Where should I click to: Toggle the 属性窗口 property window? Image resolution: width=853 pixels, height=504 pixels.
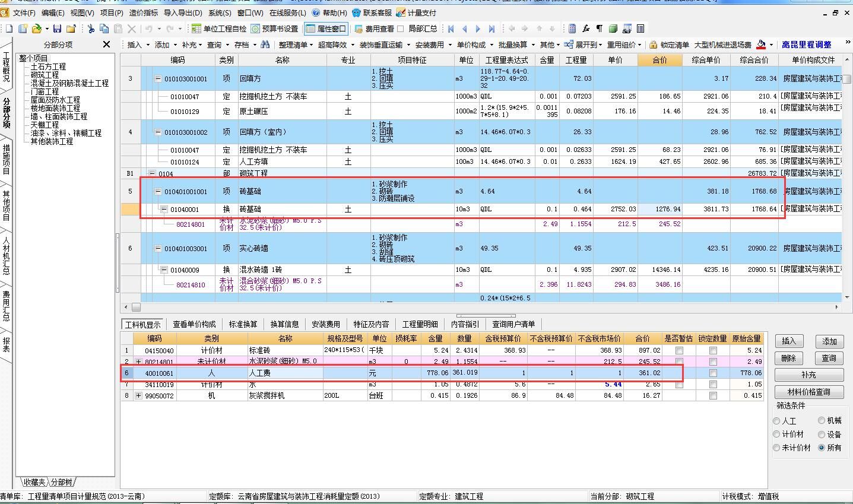point(325,28)
